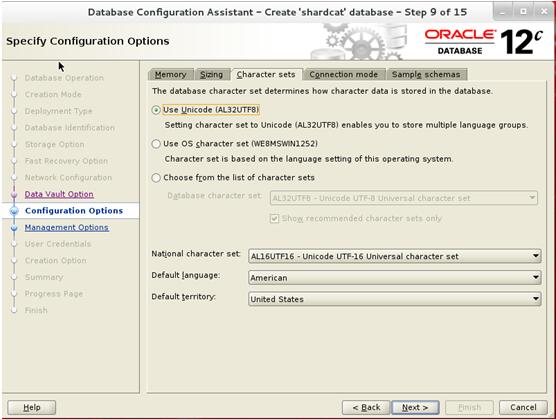
Task: Click the Network Configuration step label
Action: point(68,178)
